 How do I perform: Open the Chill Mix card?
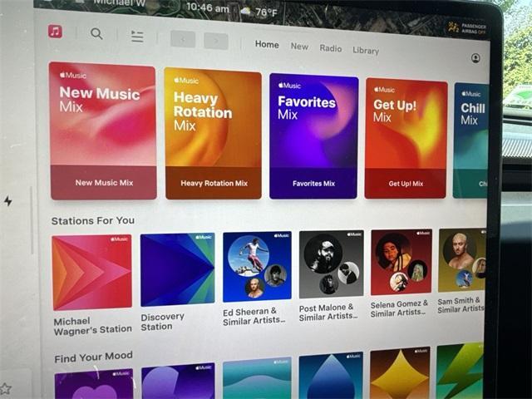pyautogui.click(x=470, y=140)
